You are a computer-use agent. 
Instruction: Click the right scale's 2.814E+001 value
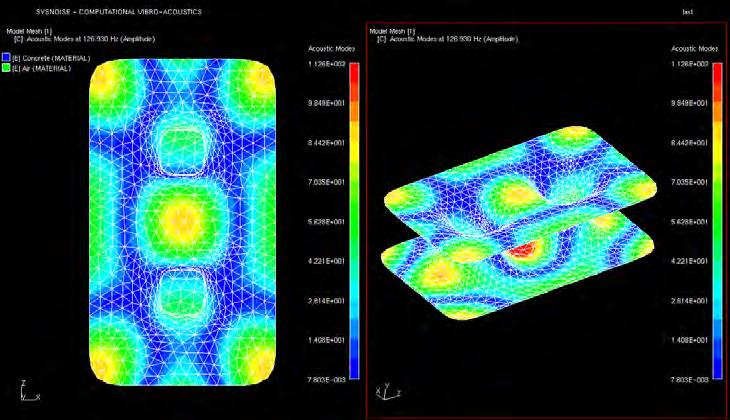(689, 301)
